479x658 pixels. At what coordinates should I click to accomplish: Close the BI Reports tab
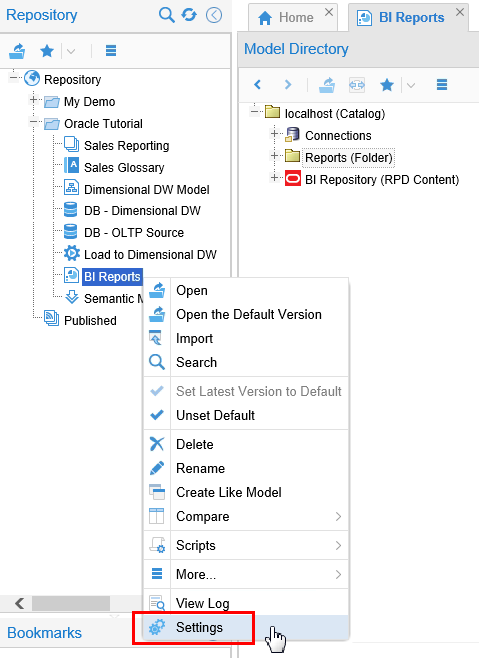pyautogui.click(x=460, y=12)
